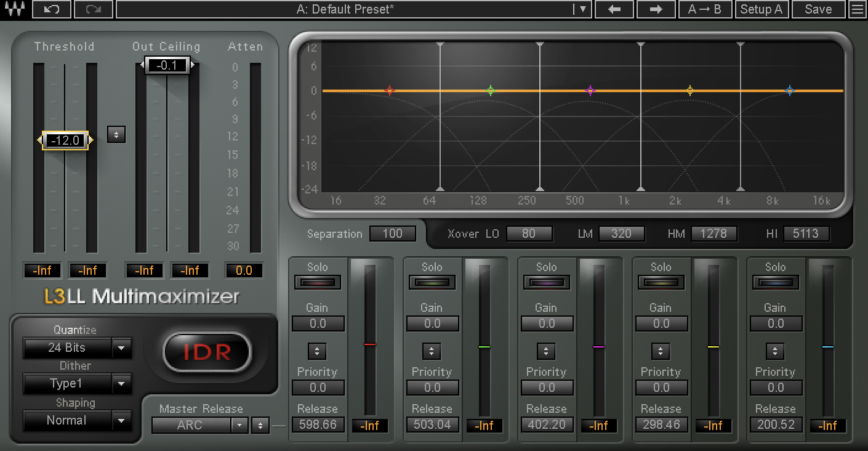Click the Out Ceiling slider handle at -0.1

tap(167, 65)
